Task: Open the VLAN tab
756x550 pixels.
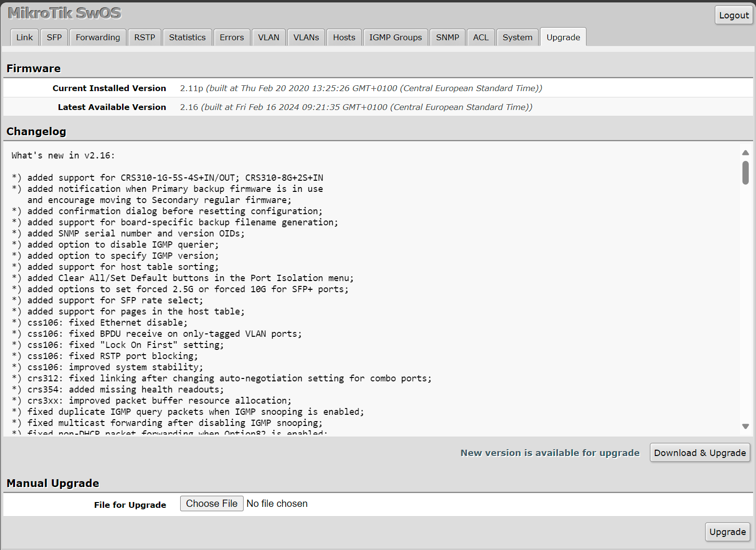Action: click(269, 37)
